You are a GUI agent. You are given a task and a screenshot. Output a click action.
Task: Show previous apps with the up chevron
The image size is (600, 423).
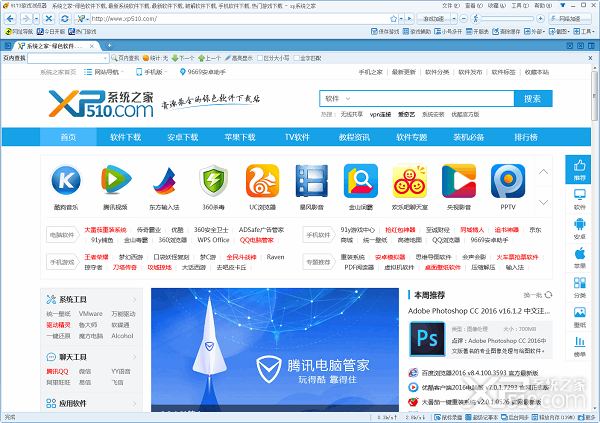543,172
